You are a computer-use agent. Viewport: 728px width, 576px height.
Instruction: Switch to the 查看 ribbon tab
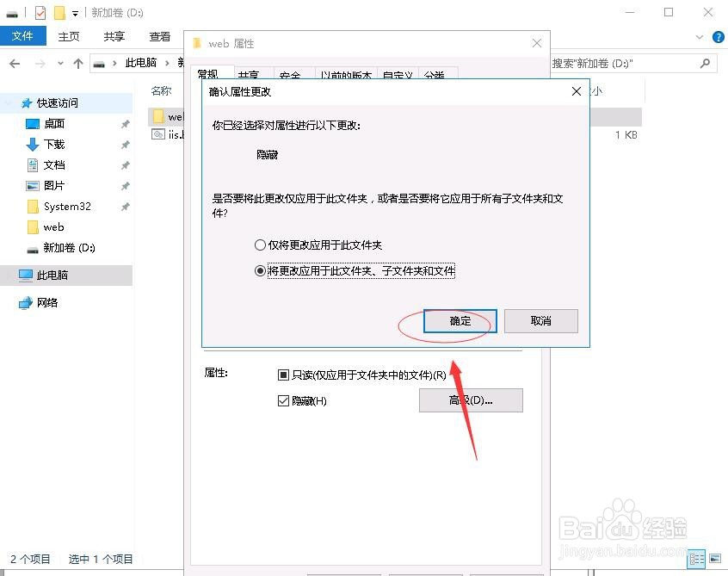[x=158, y=36]
